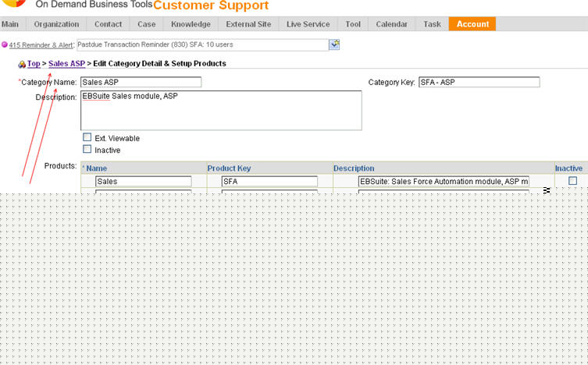Enable the Ext. Viewable checkbox
This screenshot has width=588, height=365.
(x=87, y=138)
